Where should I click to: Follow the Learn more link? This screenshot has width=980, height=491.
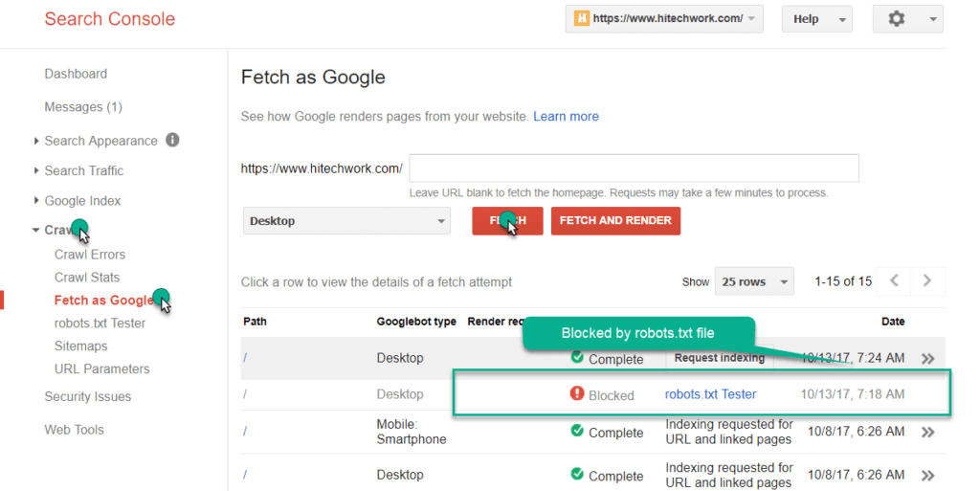pos(566,117)
